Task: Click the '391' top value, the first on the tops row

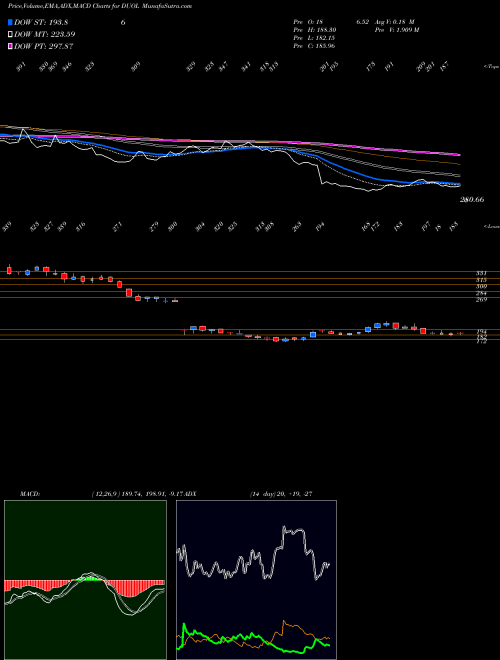Action: coord(22,67)
